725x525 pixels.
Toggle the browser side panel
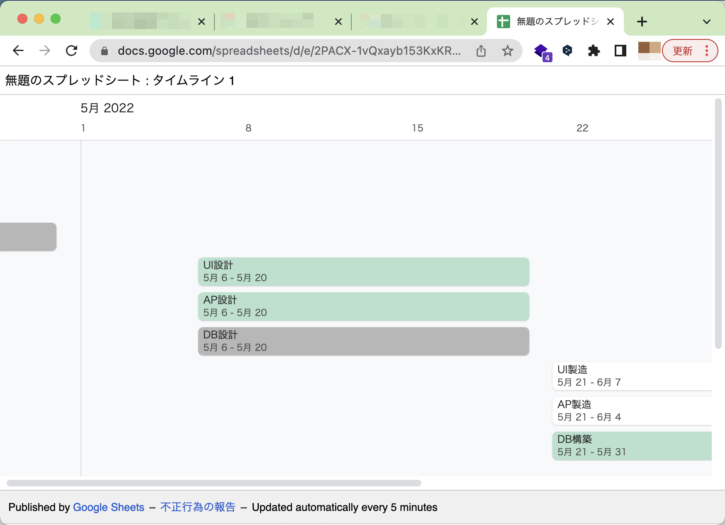(x=620, y=50)
